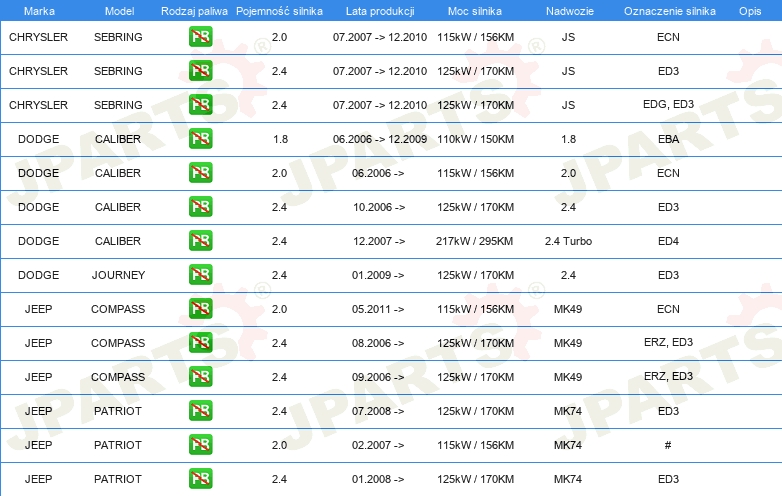The image size is (782, 496).
Task: Click fuel icon in Dodge Caliber 2.0 row
Action: click(200, 172)
